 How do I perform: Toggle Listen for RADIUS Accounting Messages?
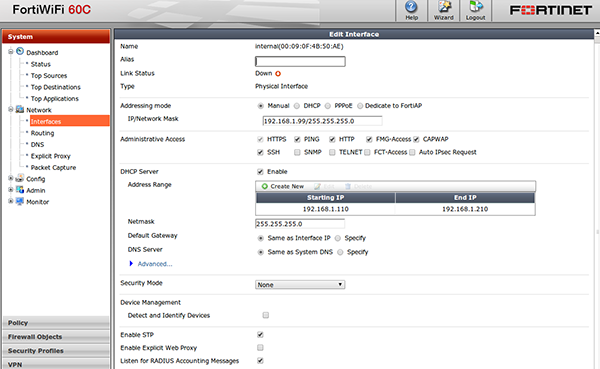[260, 361]
